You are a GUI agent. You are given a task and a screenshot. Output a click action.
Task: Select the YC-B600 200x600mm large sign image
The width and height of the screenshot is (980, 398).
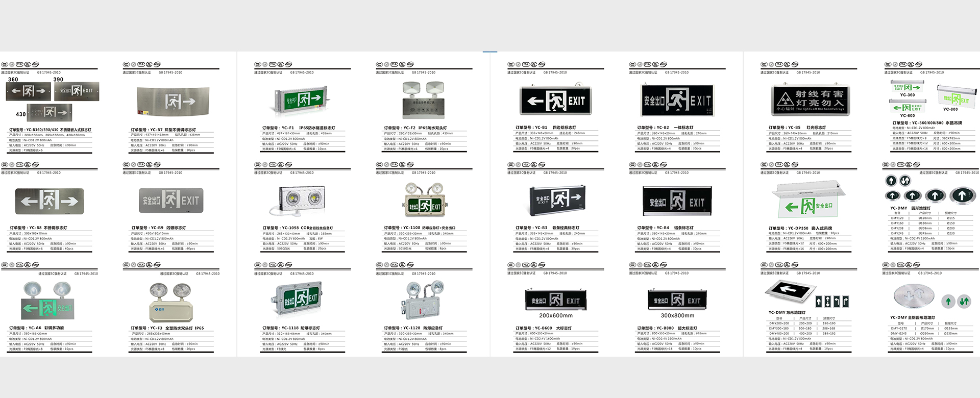click(x=555, y=301)
